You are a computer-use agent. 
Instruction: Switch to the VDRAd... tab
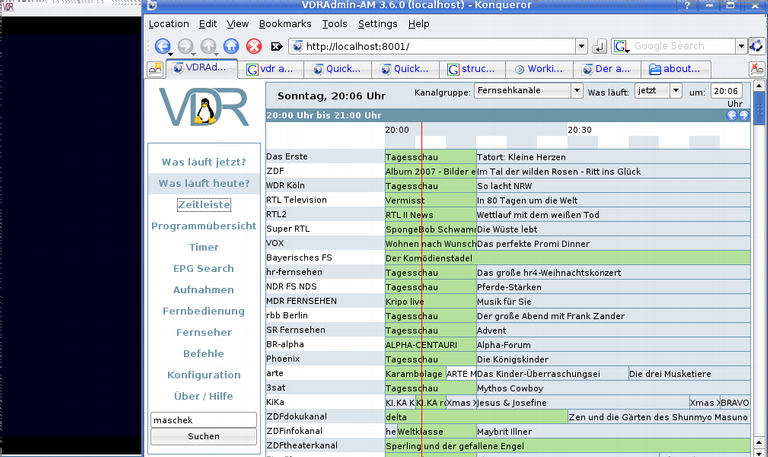pyautogui.click(x=202, y=68)
